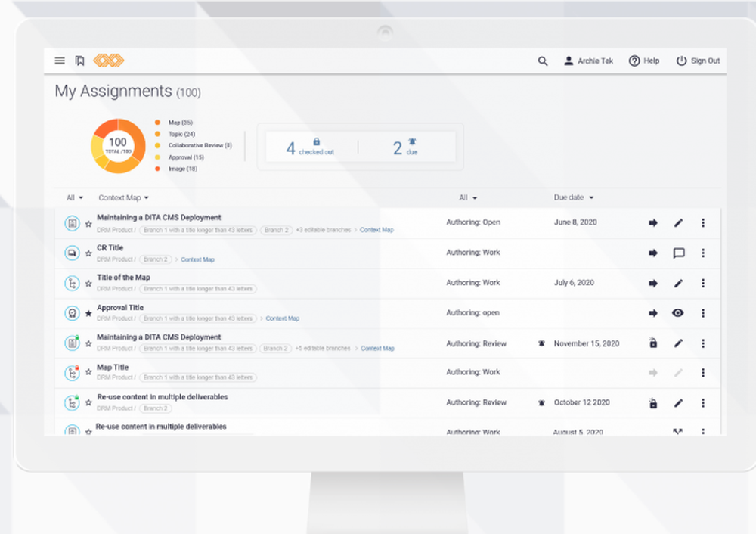
Task: Open the comment icon on the CR Title row
Action: pyautogui.click(x=678, y=253)
